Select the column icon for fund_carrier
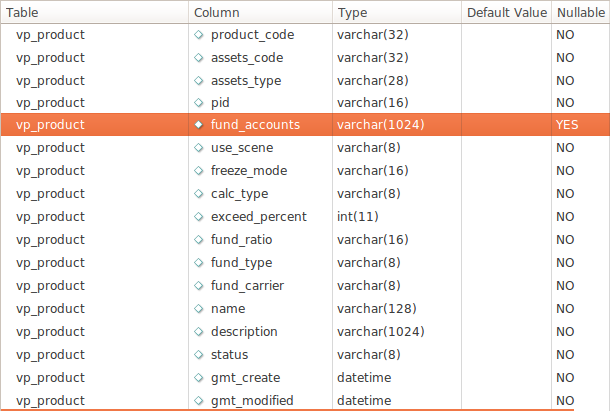 [x=198, y=286]
